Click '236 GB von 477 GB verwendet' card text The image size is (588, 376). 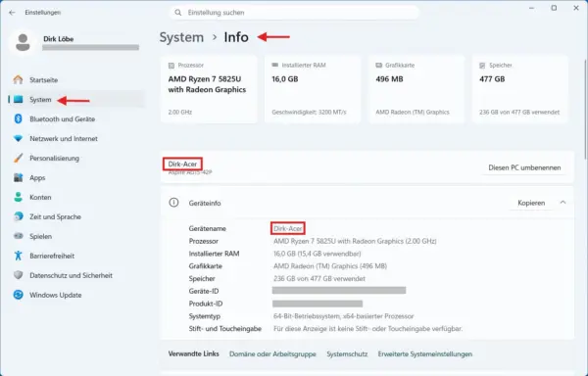pos(519,112)
